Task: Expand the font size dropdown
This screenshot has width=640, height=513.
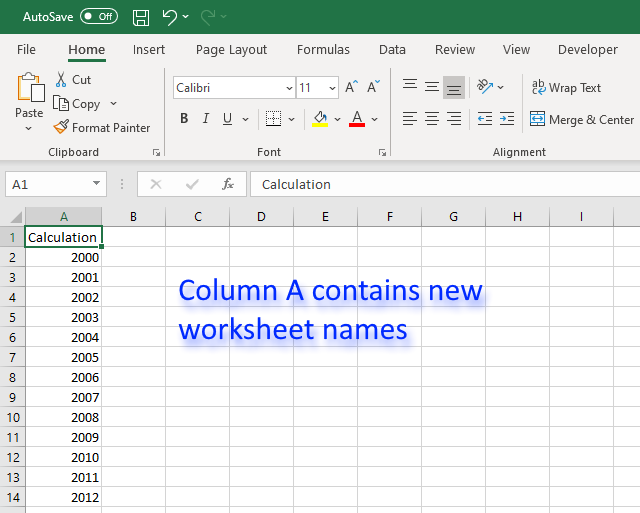Action: tap(333, 88)
